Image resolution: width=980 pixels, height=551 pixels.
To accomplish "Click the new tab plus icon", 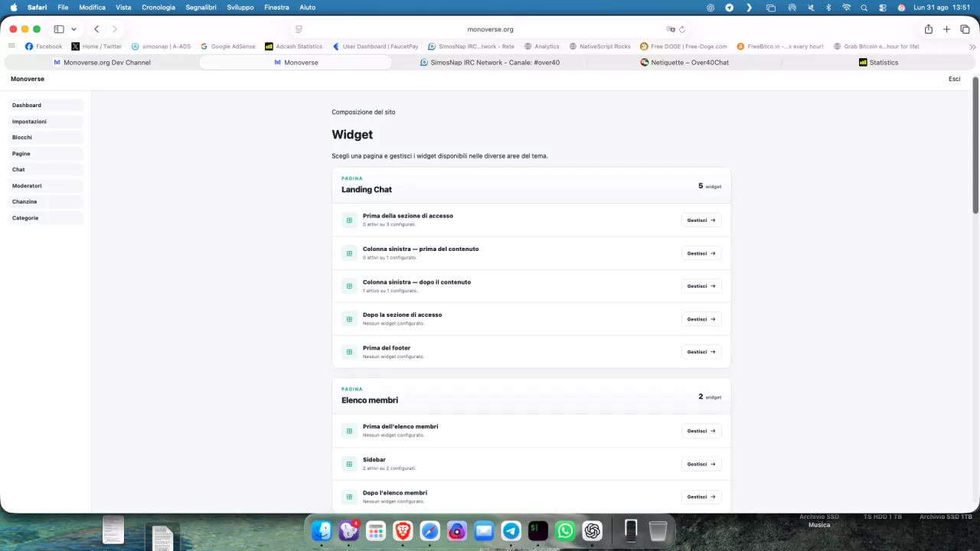I will point(947,29).
